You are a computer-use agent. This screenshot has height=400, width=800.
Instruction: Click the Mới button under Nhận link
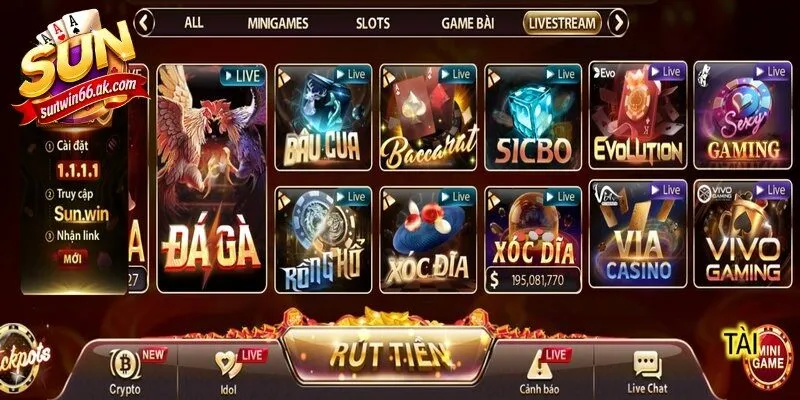pos(72,259)
